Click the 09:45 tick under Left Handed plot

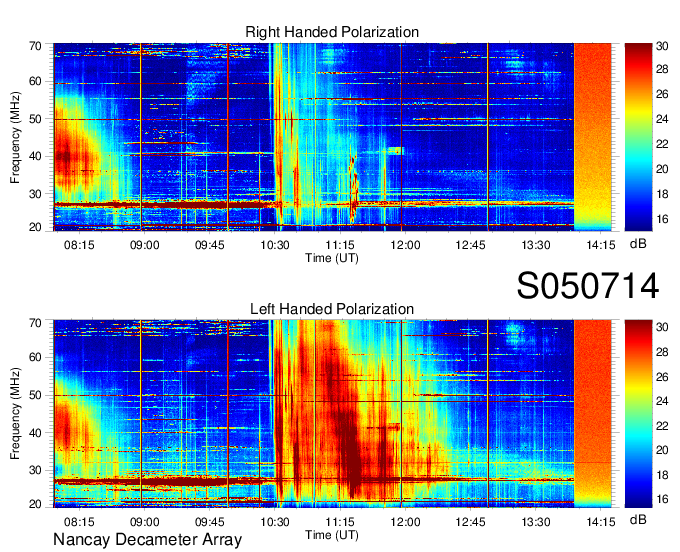pos(209,522)
